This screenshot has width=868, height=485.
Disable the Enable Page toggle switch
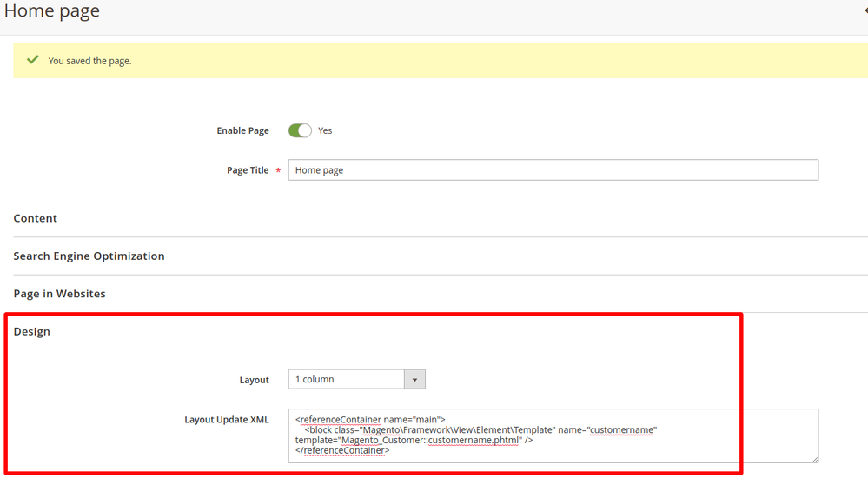tap(300, 130)
